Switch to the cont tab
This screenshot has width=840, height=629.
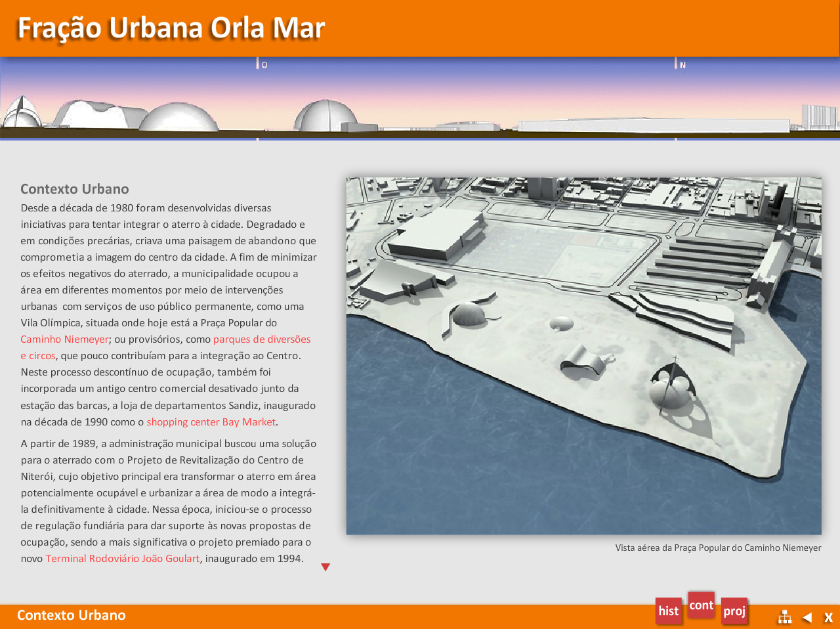(x=702, y=605)
